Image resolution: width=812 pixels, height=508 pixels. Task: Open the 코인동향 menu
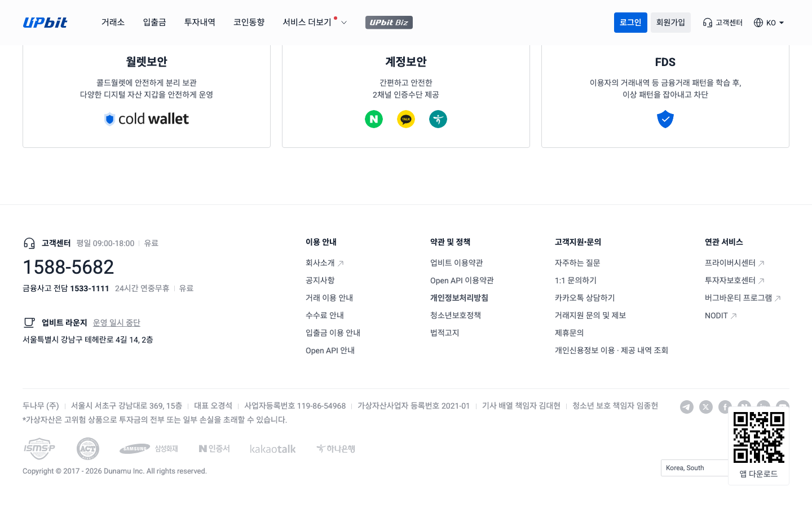[x=249, y=23]
